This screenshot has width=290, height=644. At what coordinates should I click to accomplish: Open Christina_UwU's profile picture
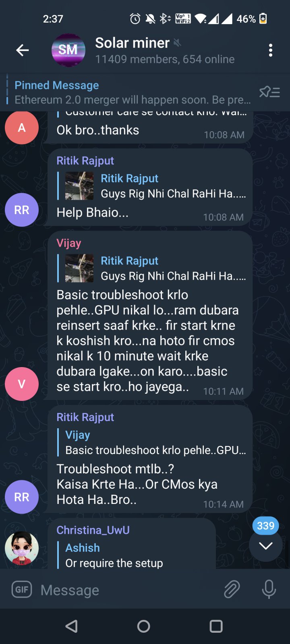point(22,548)
